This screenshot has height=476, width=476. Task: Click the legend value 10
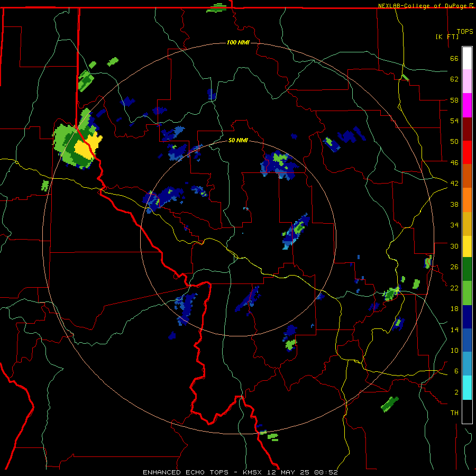[454, 350]
